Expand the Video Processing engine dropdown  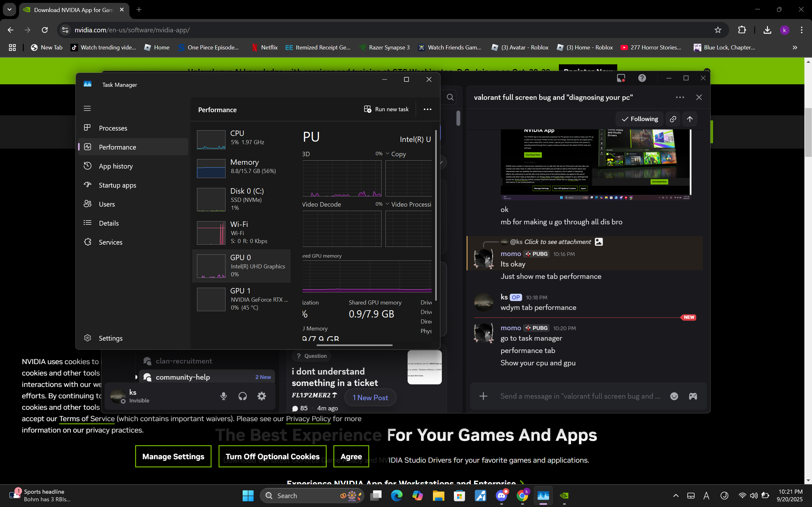coord(388,204)
